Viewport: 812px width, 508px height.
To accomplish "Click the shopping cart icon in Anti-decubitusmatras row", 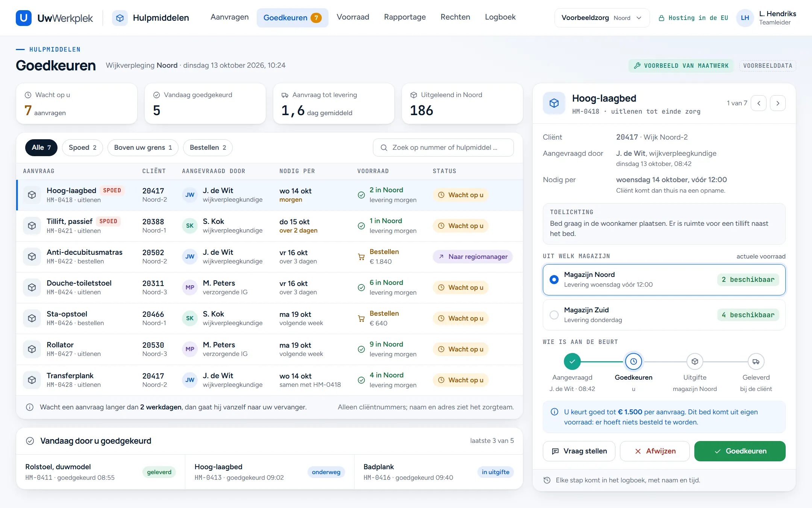I will (361, 257).
